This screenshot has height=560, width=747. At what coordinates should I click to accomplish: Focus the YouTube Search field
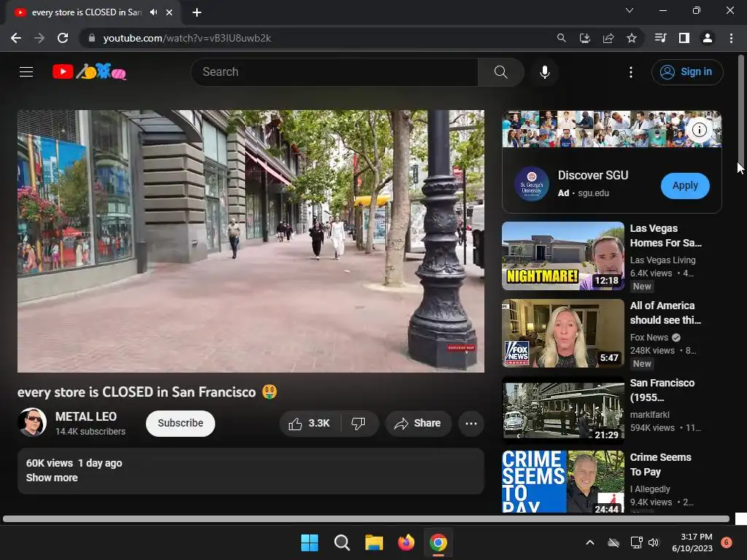pyautogui.click(x=334, y=72)
